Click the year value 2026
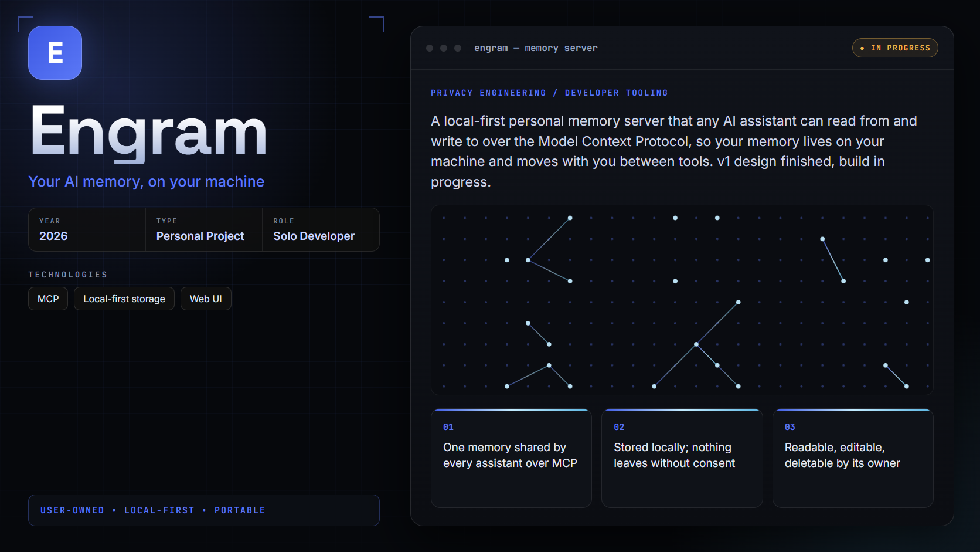 pyautogui.click(x=53, y=236)
